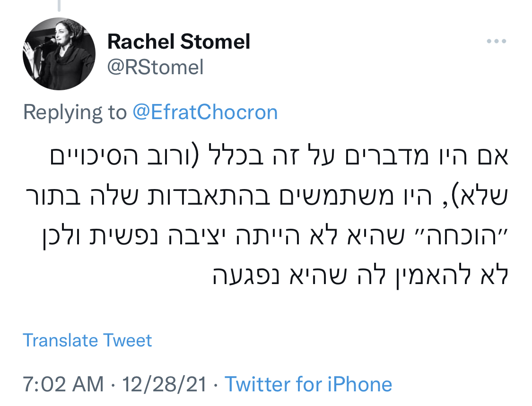Viewport: 532px width, 406px height.
Task: Click the "Replying to" label
Action: point(75,112)
